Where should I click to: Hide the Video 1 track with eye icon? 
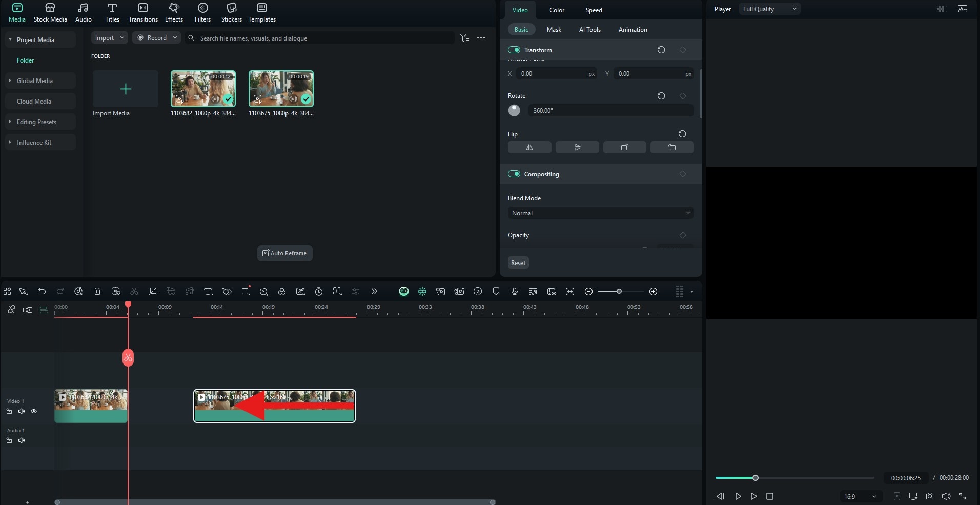(x=34, y=411)
